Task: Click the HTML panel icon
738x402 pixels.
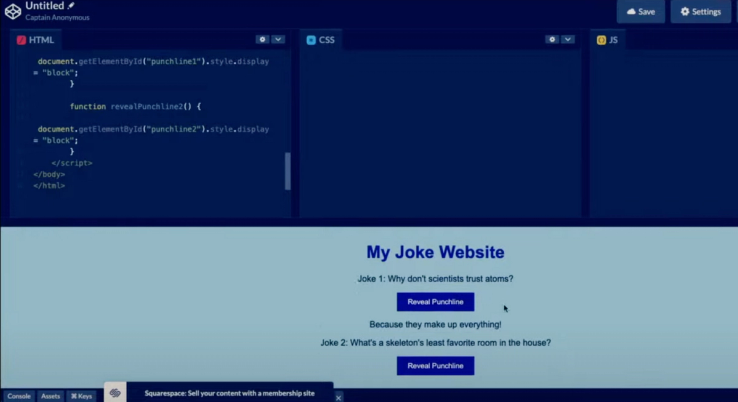Action: [x=21, y=40]
